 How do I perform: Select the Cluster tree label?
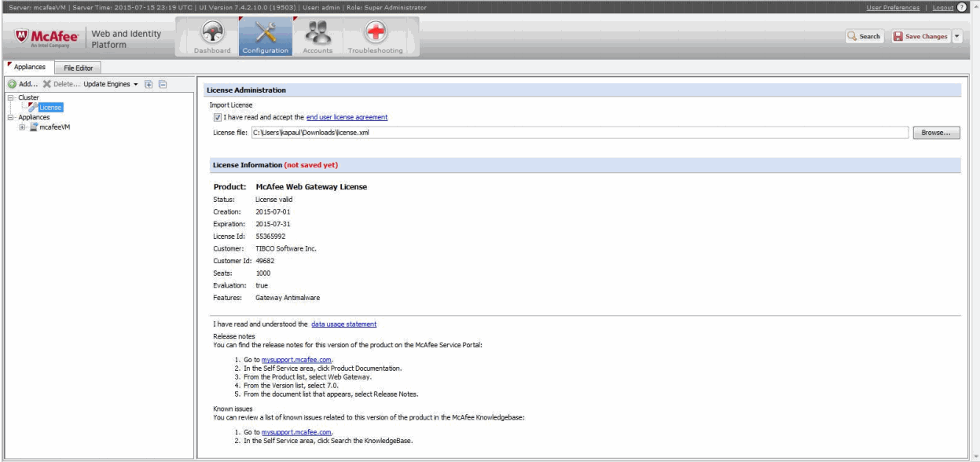tap(28, 97)
